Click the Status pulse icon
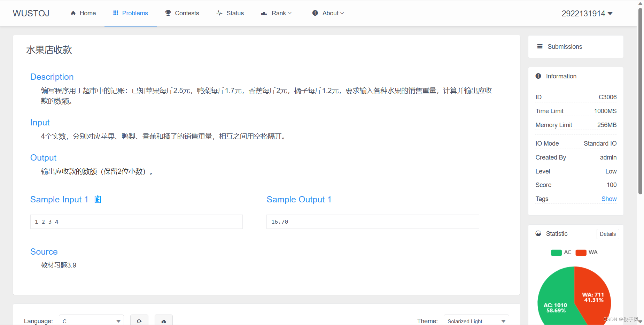The width and height of the screenshot is (644, 325). click(x=219, y=13)
